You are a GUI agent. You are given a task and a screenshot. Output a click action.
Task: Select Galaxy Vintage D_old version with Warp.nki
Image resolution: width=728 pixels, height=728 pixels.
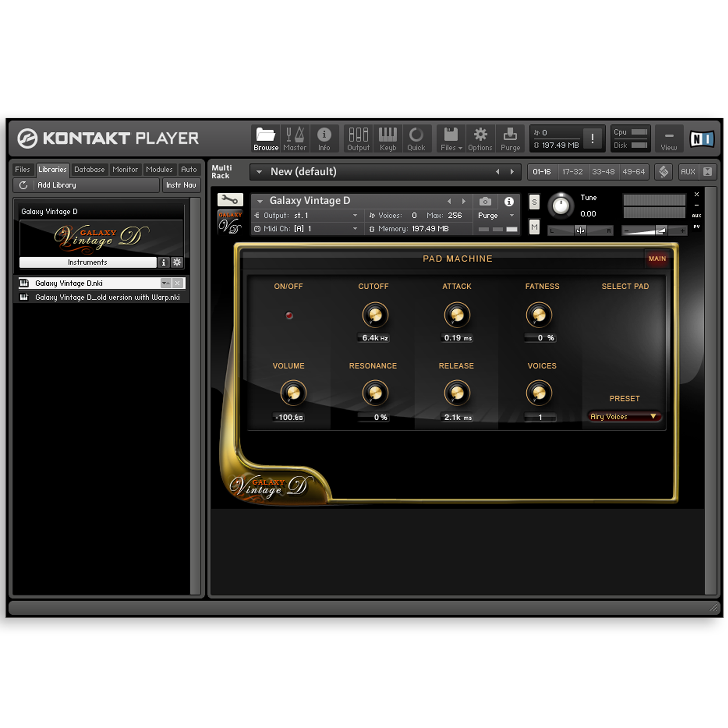coord(107,297)
